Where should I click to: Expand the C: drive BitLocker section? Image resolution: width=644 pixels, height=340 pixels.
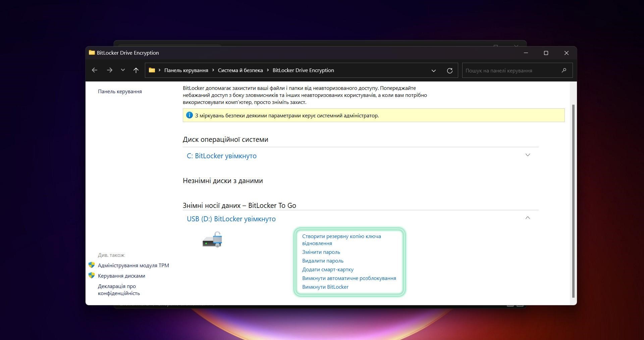click(527, 155)
